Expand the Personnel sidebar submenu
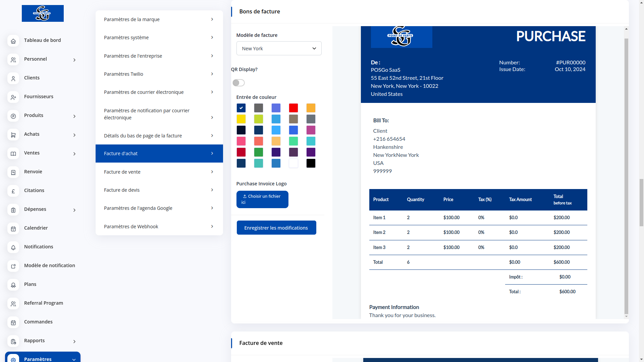Viewport: 644px width, 362px height. click(74, 60)
